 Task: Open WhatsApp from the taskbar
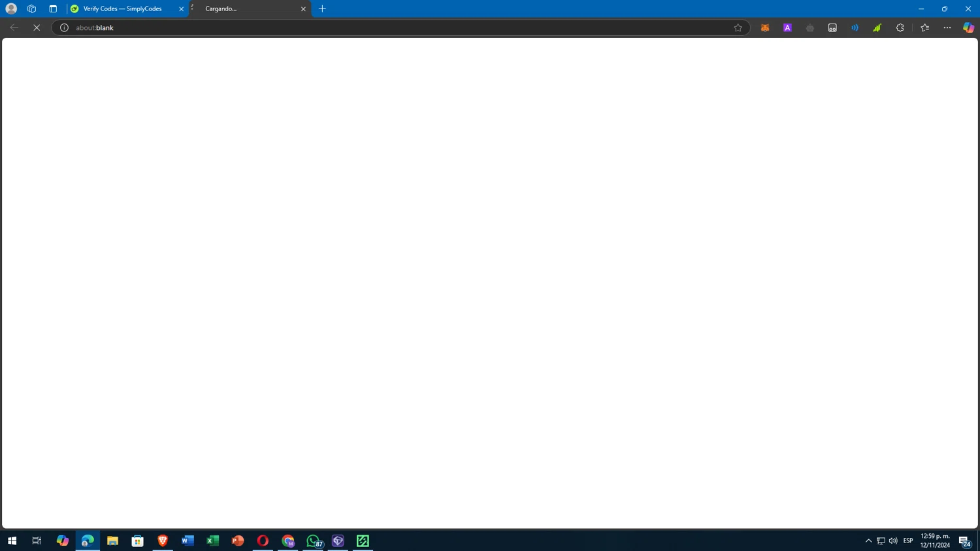313,541
